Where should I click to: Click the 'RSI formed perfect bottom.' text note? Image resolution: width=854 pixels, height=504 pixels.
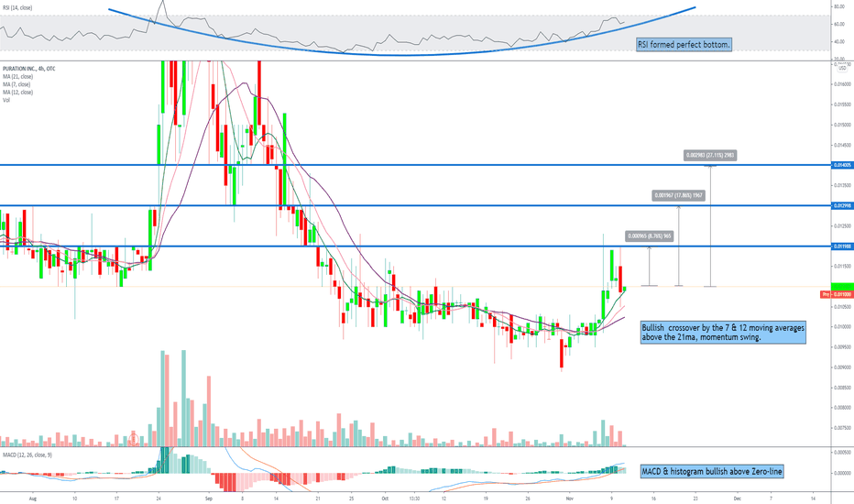[x=684, y=45]
